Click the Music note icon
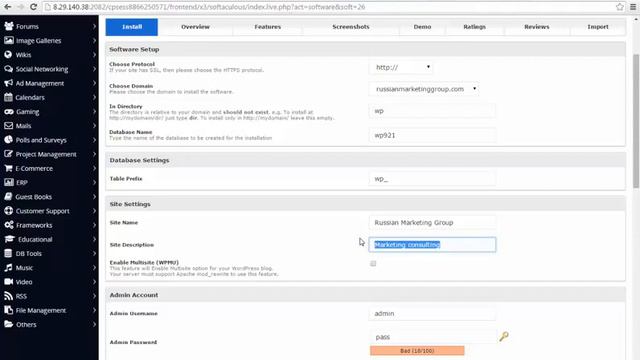Screen dimensions: 640x360 [8, 267]
